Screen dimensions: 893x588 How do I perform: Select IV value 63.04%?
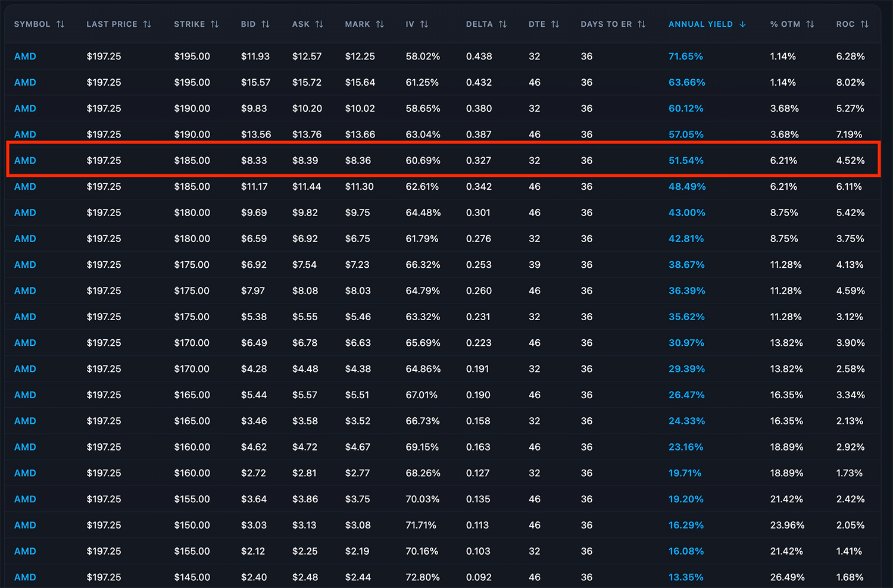[423, 135]
